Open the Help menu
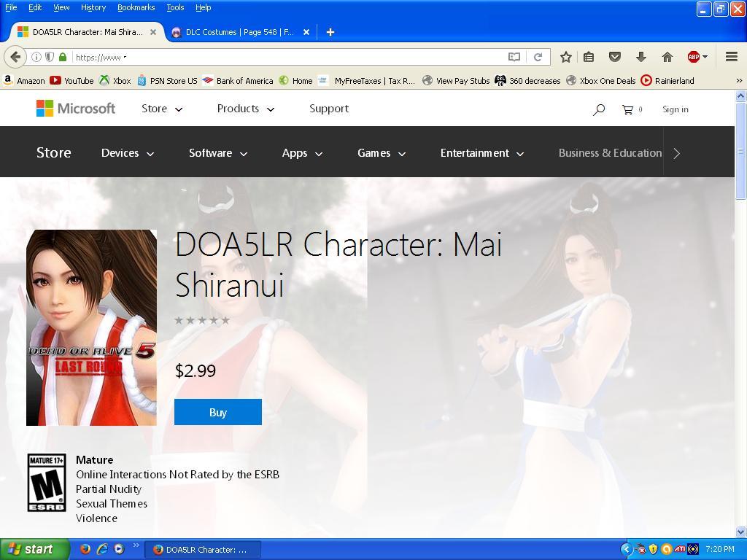The image size is (747, 560). point(204,7)
